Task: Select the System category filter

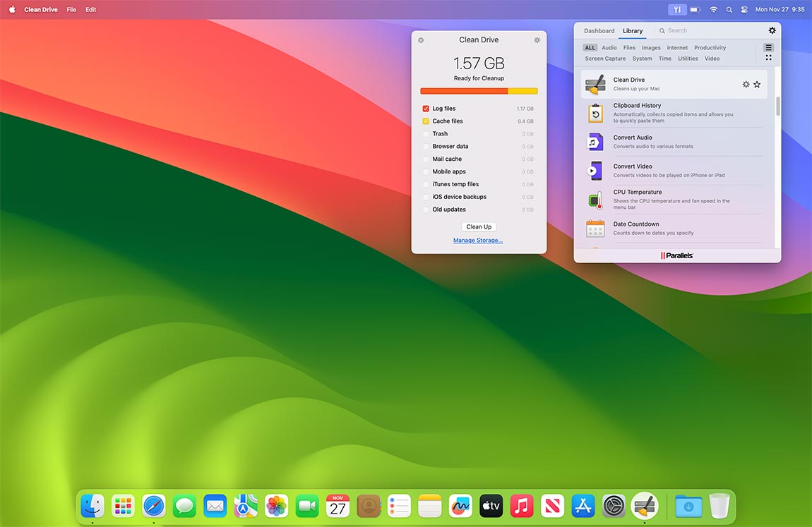Action: (x=642, y=59)
